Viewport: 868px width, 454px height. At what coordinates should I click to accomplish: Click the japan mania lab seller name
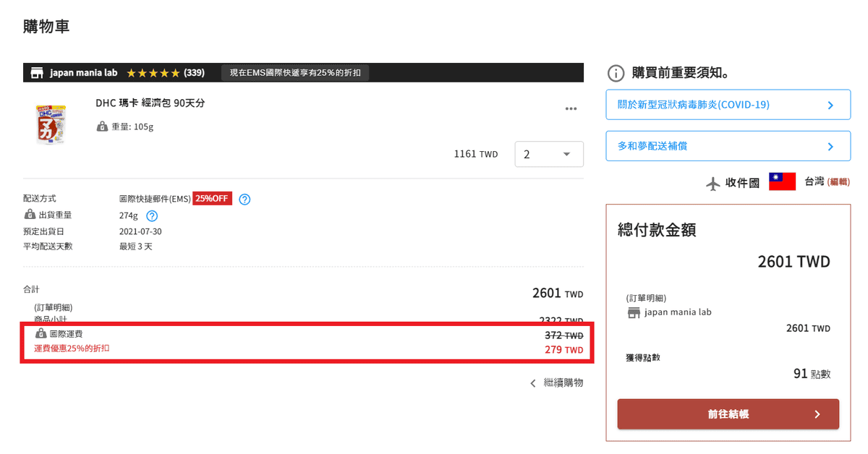click(83, 73)
